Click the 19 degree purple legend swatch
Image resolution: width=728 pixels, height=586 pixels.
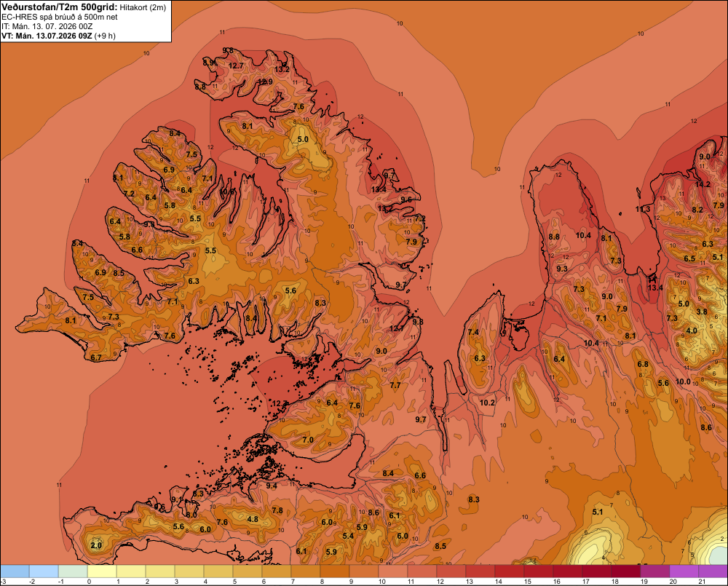click(x=655, y=571)
